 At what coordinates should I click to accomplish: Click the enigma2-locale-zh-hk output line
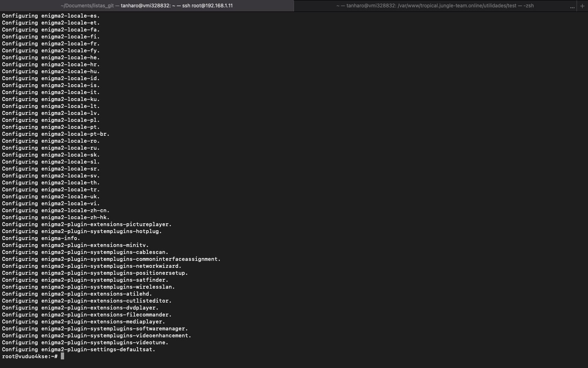[56, 218]
